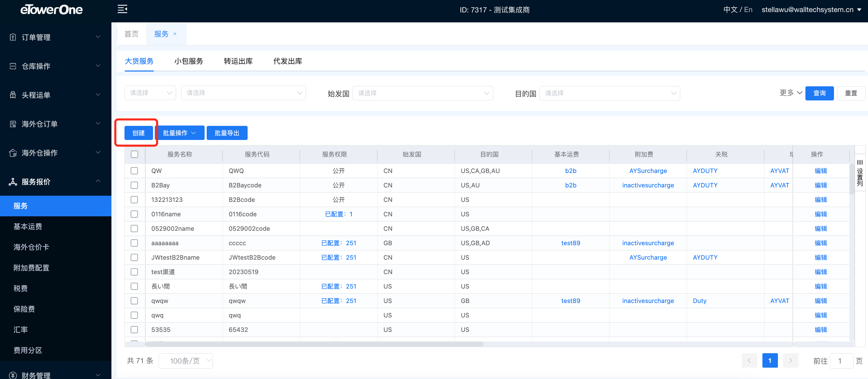Open the 100条/页 page size selector

click(x=186, y=361)
